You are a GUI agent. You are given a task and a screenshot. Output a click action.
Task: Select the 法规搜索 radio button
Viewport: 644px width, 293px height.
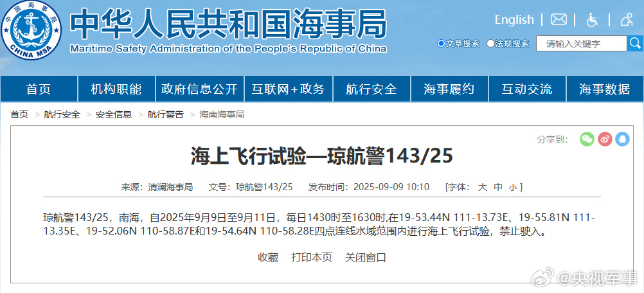coord(491,44)
